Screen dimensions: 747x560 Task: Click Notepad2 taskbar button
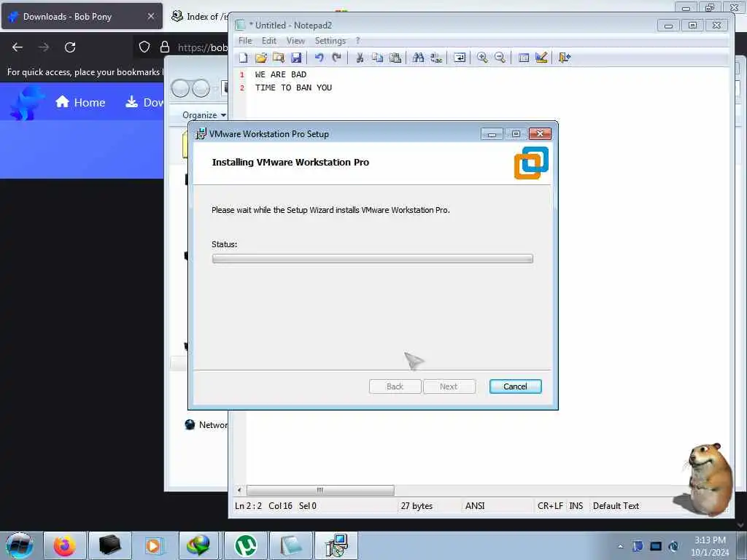pos(291,545)
